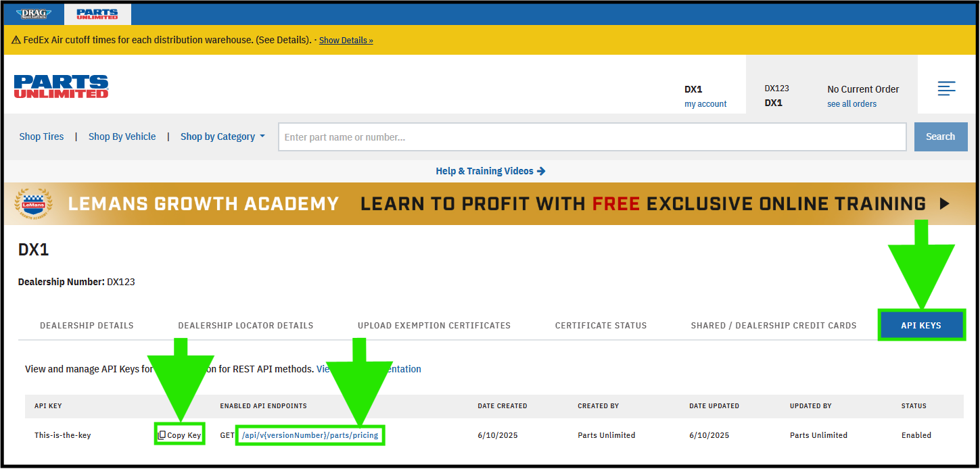Click the DX1 page heading
The height and width of the screenshot is (469, 980).
coord(34,250)
